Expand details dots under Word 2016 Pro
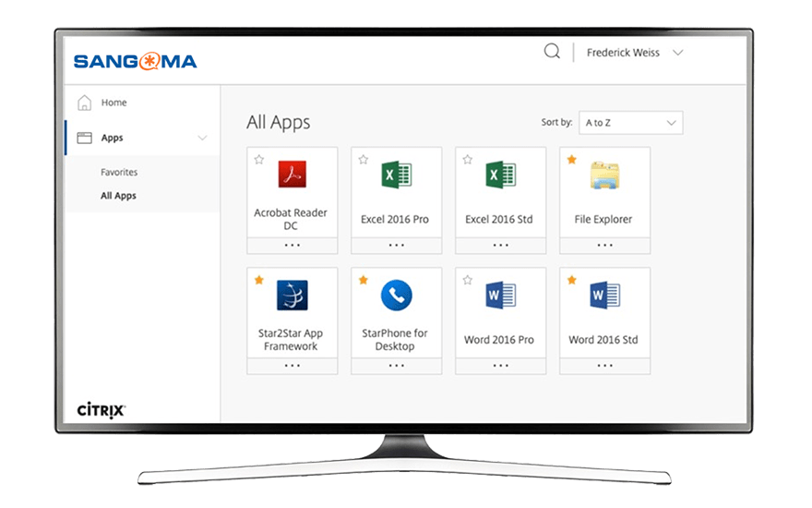 point(500,366)
